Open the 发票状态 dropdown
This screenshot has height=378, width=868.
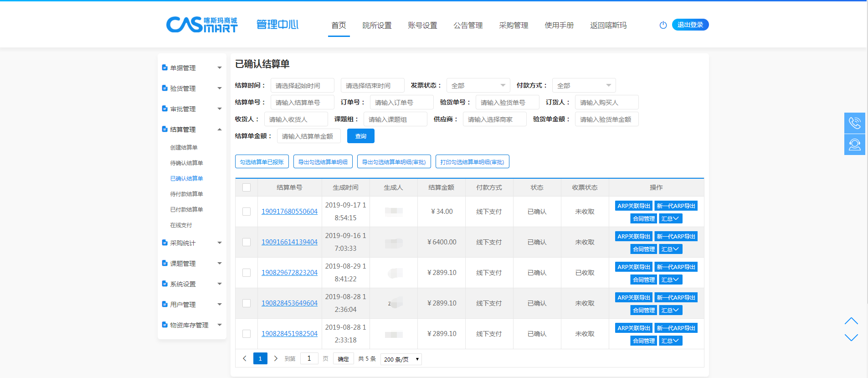[478, 85]
